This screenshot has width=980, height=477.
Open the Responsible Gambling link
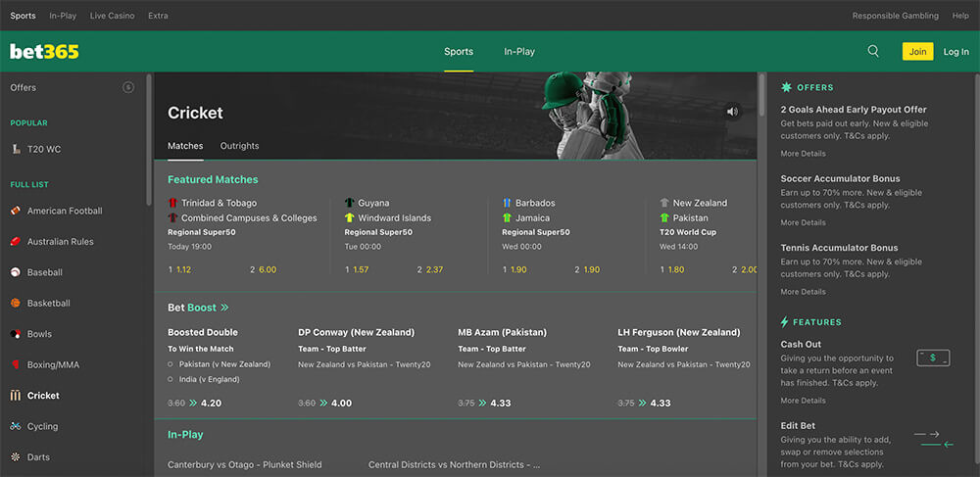(896, 16)
